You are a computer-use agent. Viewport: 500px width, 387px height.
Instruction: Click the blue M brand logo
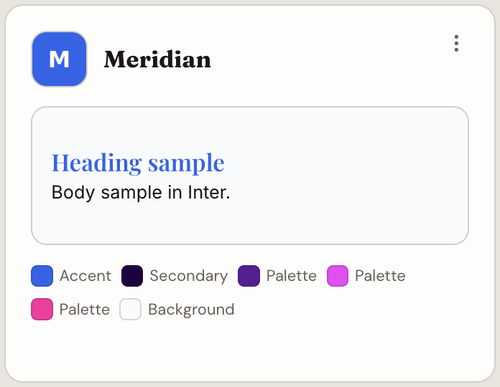pyautogui.click(x=59, y=59)
